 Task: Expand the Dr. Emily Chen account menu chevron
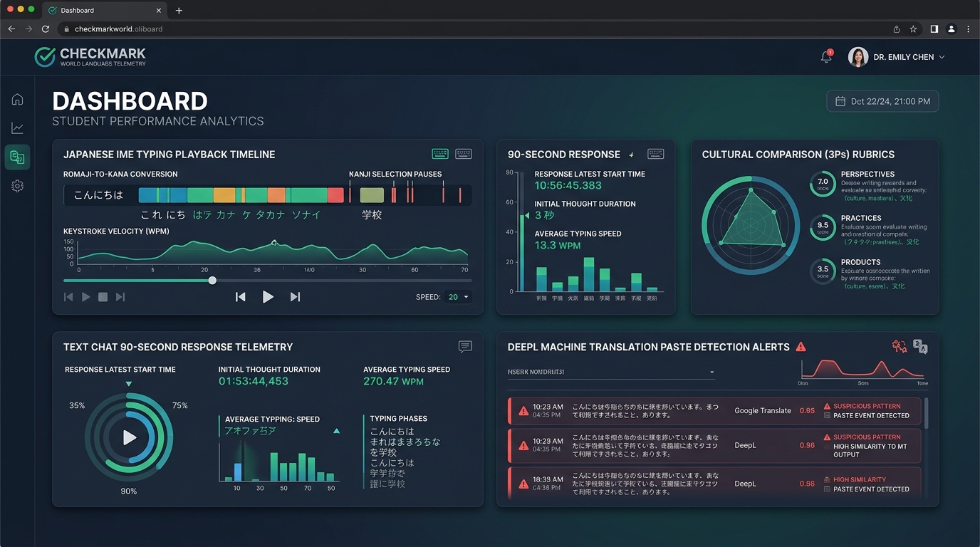pos(942,57)
